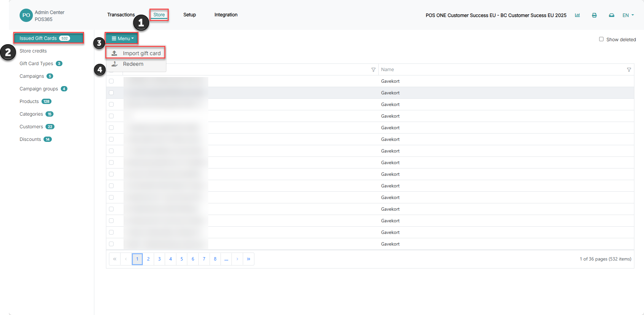Go to page 4 of the list
Screen dimensions: 644x315
tap(170, 259)
